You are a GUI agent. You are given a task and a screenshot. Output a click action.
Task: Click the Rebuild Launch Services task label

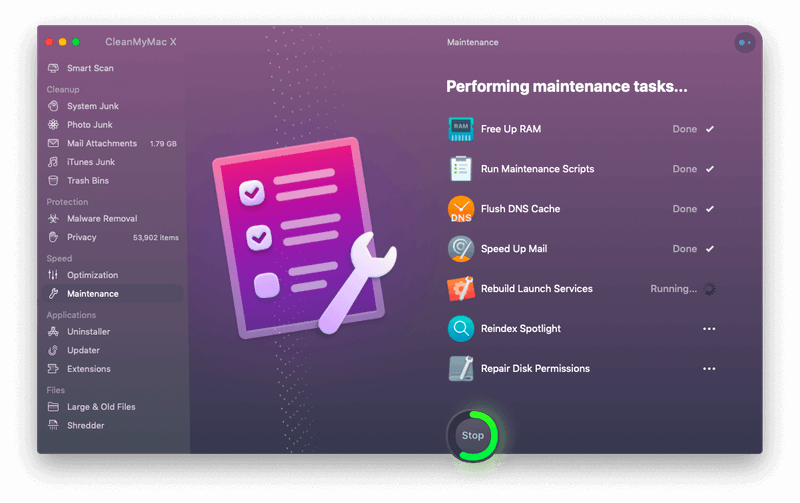coord(537,289)
